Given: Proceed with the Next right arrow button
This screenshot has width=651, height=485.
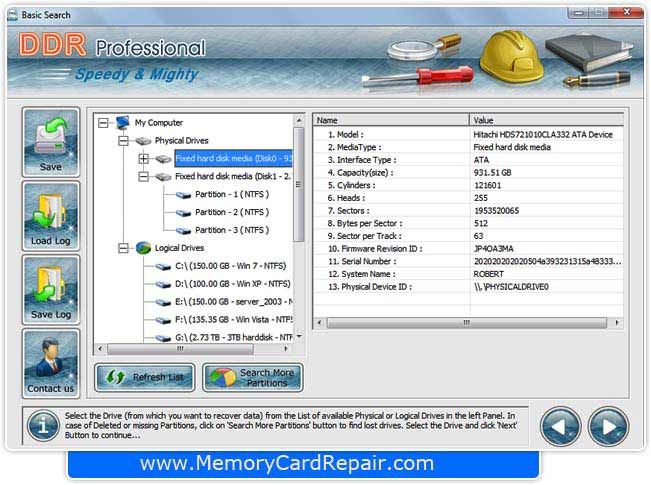Looking at the screenshot, I should 608,427.
